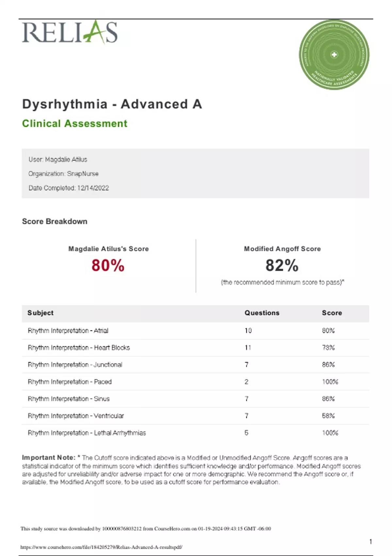Select the User: Magdalie Atilus line
Image resolution: width=392 pixels, height=556 pixels.
[x=58, y=160]
